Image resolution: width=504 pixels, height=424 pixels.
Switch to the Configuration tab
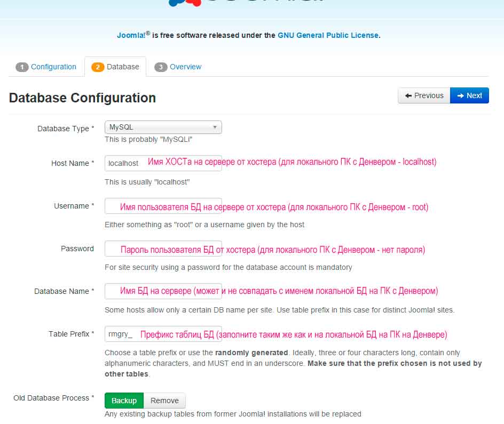(53, 67)
